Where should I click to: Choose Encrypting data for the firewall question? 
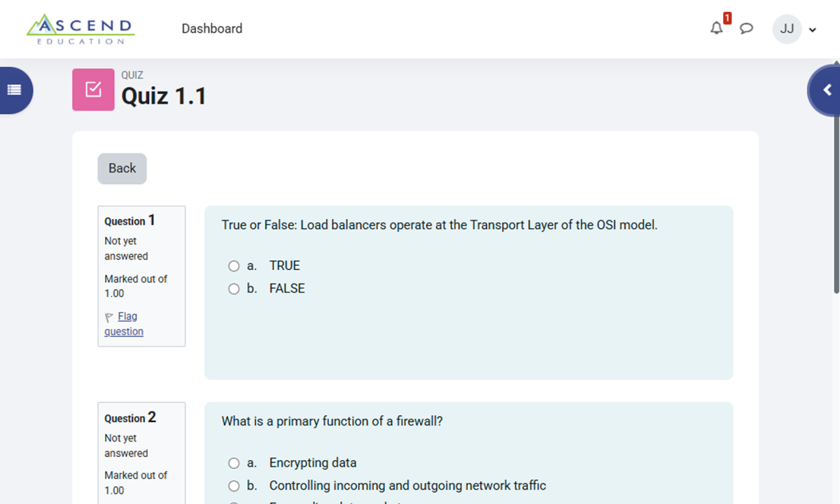point(234,463)
